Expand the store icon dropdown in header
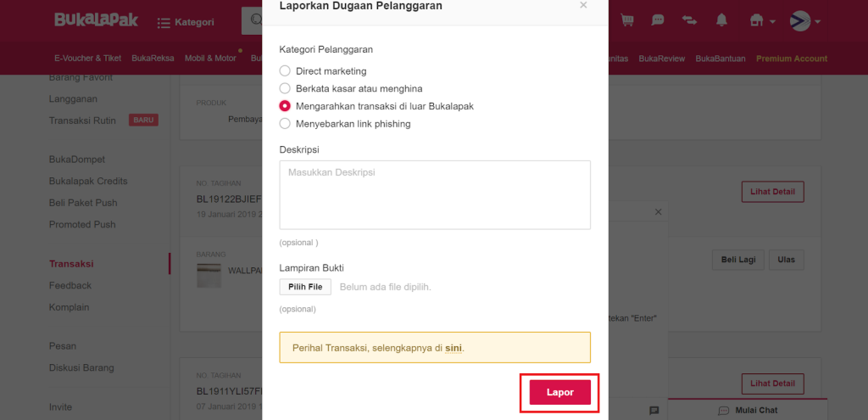The height and width of the screenshot is (420, 868). (x=762, y=21)
